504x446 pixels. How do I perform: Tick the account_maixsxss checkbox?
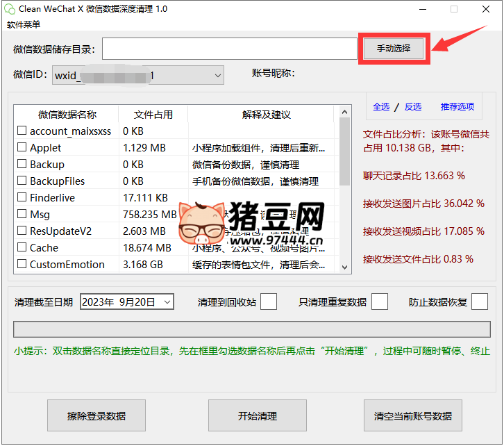click(22, 130)
